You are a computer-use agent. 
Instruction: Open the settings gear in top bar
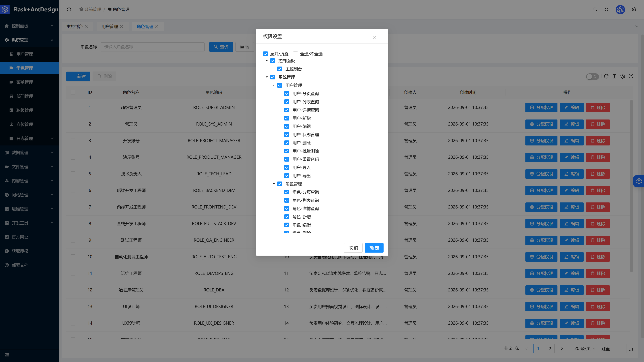click(634, 10)
